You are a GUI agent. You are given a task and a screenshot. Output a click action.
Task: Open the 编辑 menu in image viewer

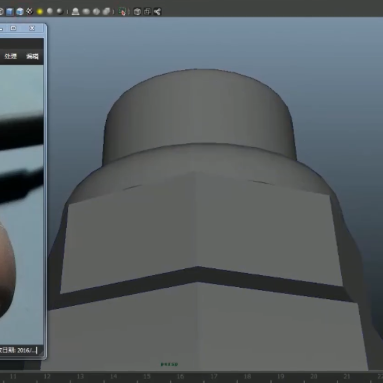click(33, 56)
